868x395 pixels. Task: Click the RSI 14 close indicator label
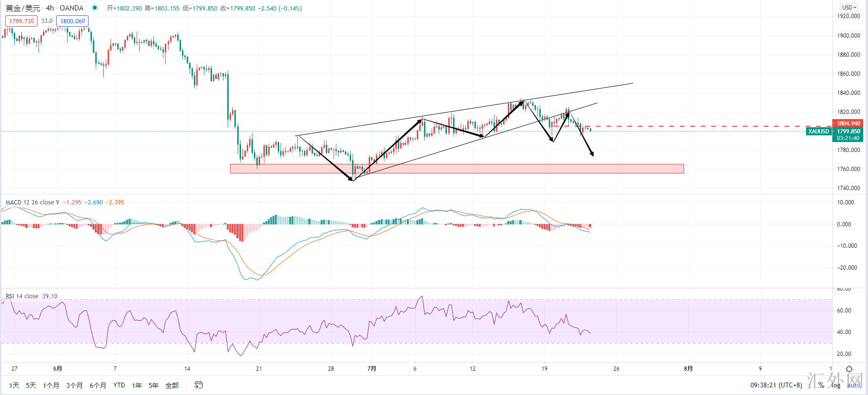[22, 296]
